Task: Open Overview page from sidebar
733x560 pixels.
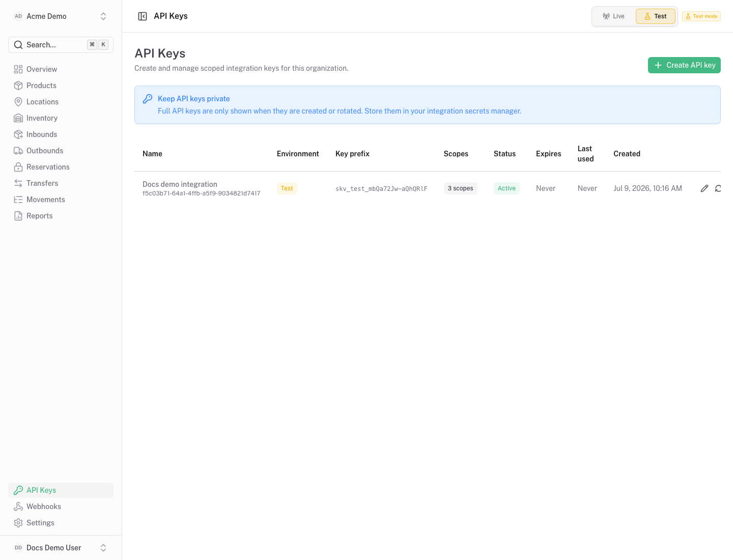Action: pyautogui.click(x=61, y=69)
